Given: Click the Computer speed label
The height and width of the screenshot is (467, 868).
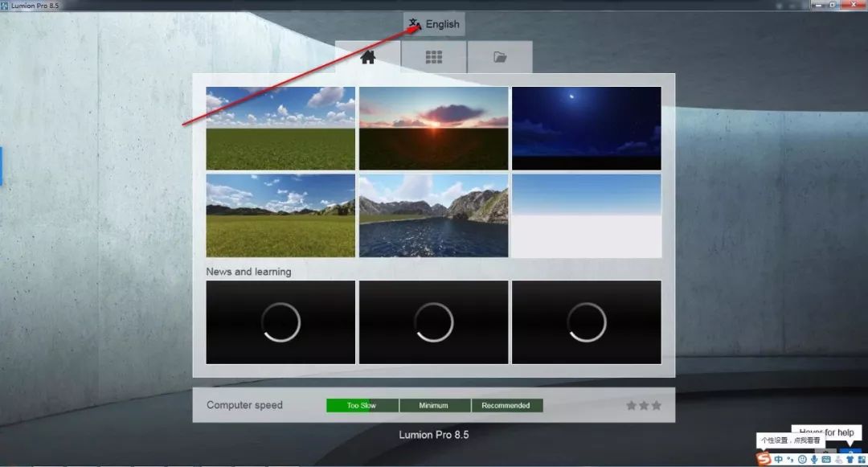Looking at the screenshot, I should coord(244,405).
